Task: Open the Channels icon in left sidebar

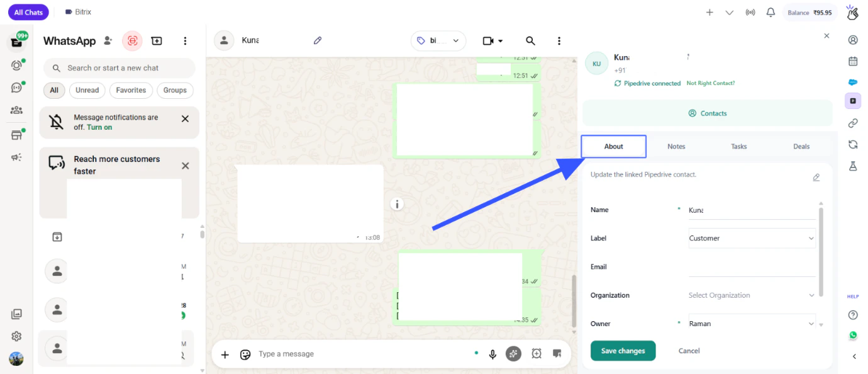Action: tap(16, 88)
